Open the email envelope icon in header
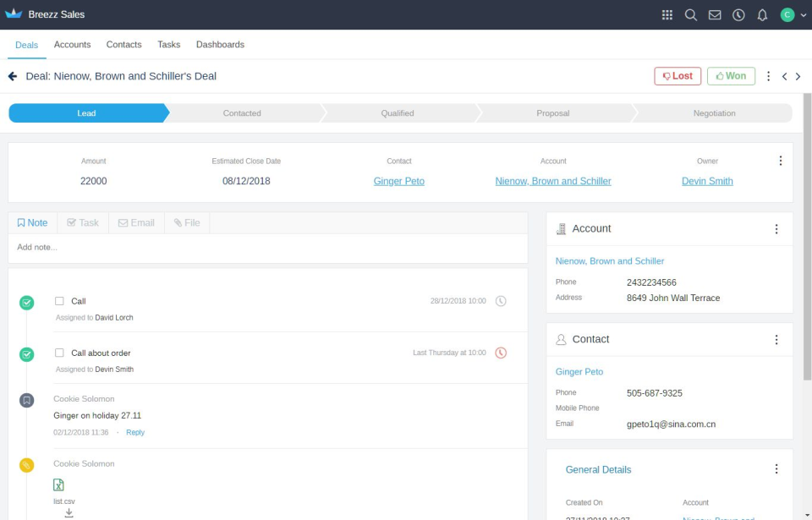The height and width of the screenshot is (520, 812). (715, 14)
